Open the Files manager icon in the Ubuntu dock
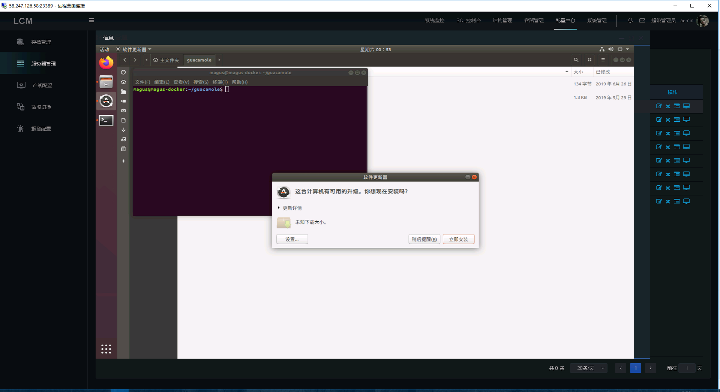 [x=106, y=82]
